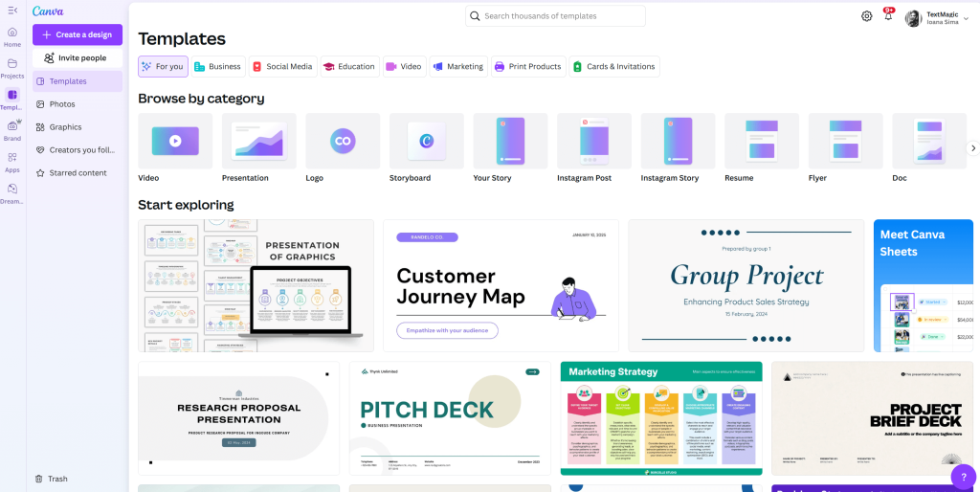Open Graphics in the sidebar list
Screen dimensions: 980x492
[x=78, y=127]
